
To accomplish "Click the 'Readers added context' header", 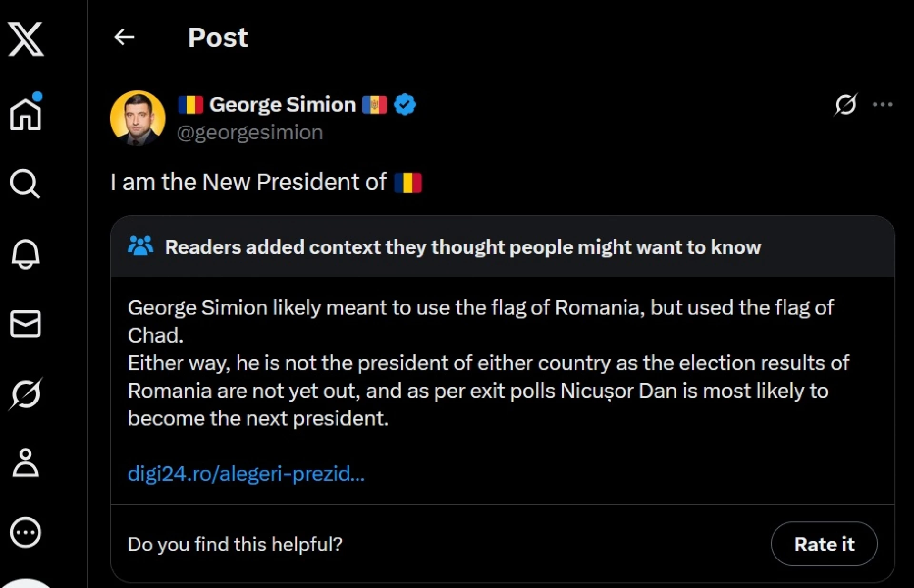I will click(463, 247).
